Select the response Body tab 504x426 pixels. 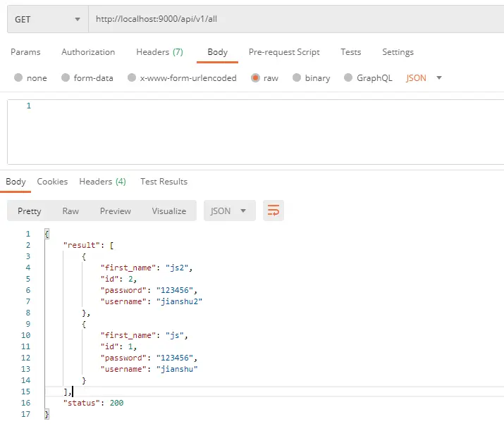16,182
